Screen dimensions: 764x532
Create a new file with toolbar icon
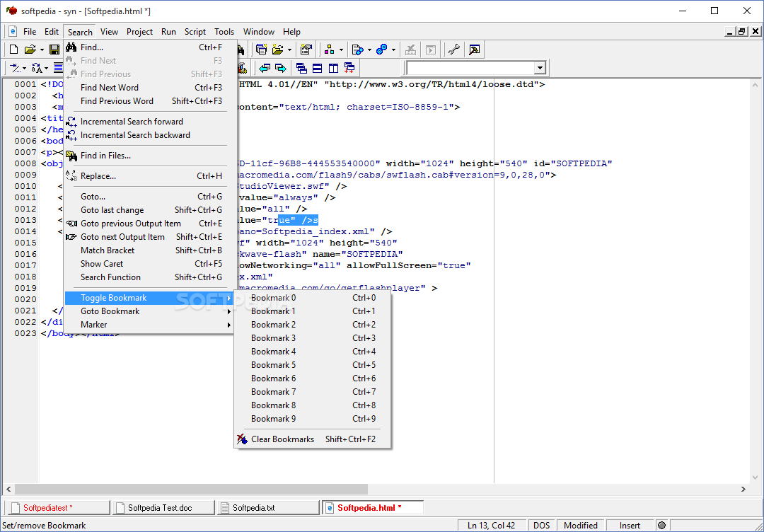click(x=14, y=50)
